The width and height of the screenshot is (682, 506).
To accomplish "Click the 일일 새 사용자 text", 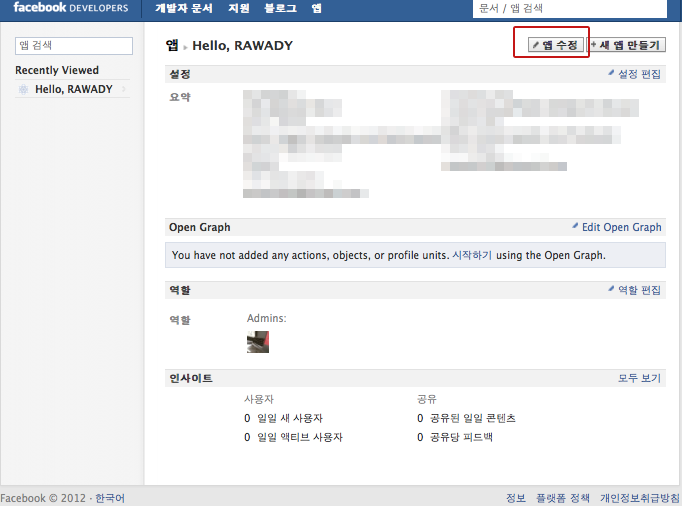I will click(290, 418).
